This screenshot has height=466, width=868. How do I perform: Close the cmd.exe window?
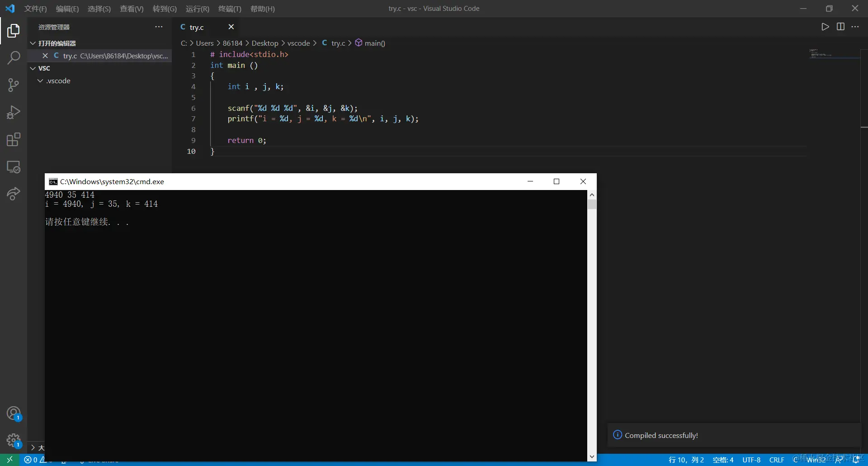[x=583, y=181]
